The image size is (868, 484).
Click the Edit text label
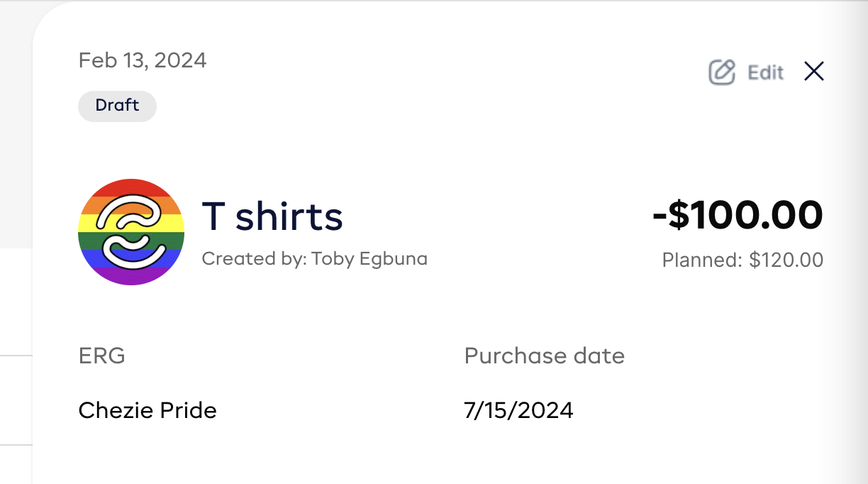tap(766, 72)
